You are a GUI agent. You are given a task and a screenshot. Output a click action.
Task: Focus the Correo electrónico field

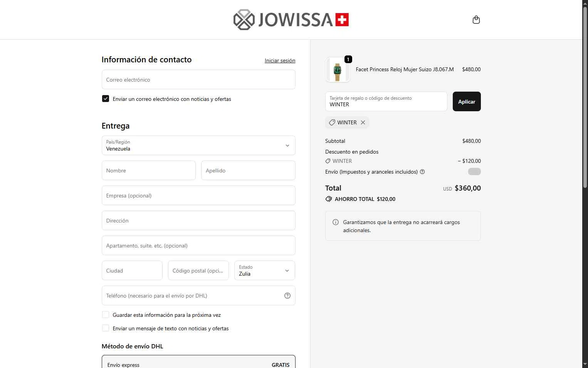pos(198,79)
